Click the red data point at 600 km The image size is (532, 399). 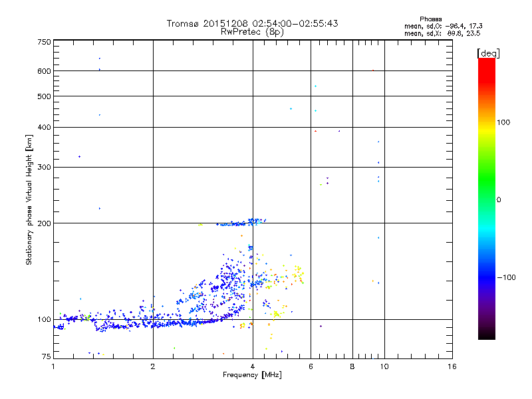tap(373, 70)
